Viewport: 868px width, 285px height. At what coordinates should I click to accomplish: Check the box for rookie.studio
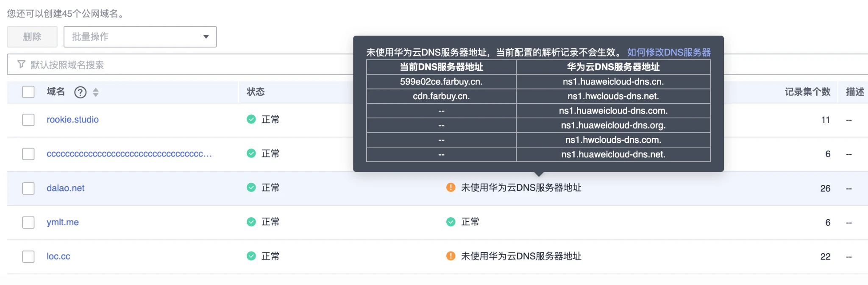tap(28, 120)
